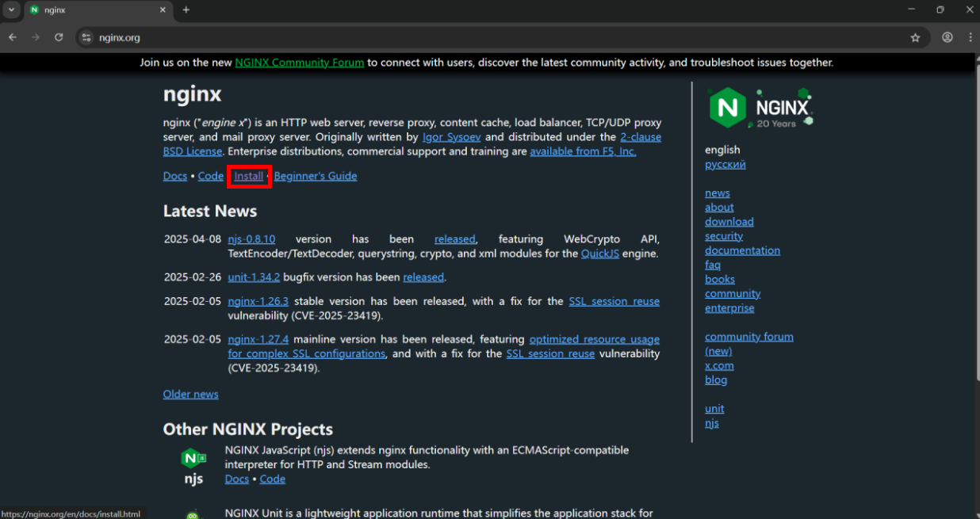Click the date 2025-04-08 in Latest News
This screenshot has width=980, height=519.
pyautogui.click(x=193, y=239)
